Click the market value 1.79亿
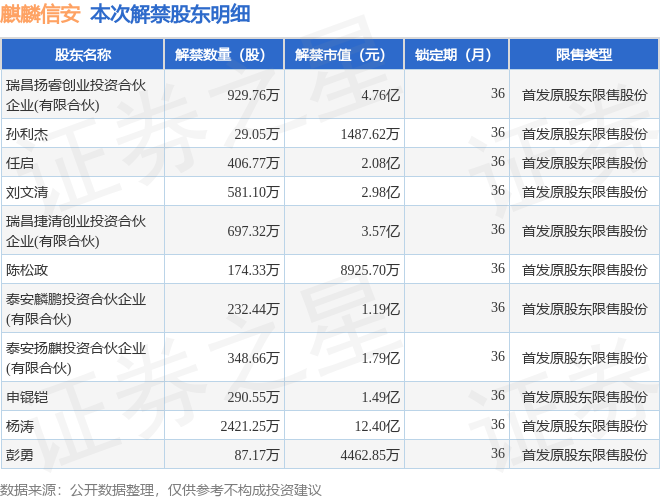Viewport: 660px width, 499px height. (x=380, y=358)
